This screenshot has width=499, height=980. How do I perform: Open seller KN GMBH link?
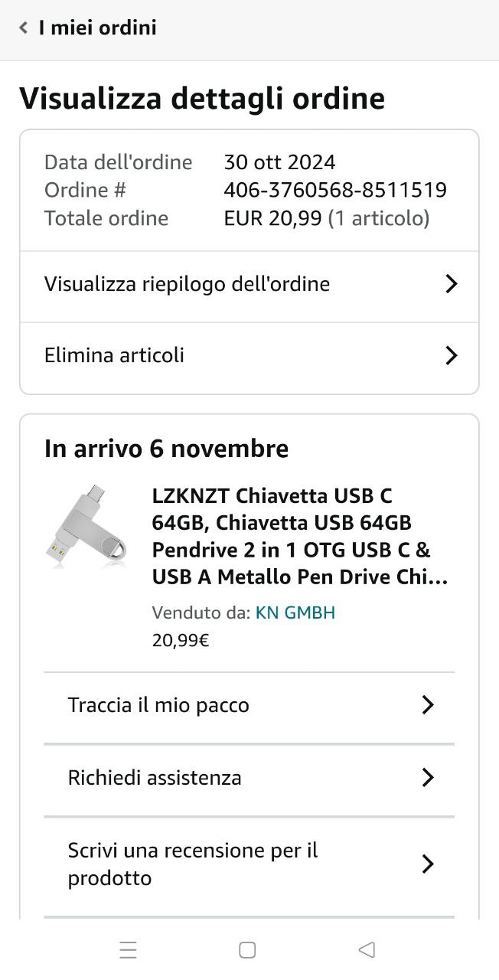click(x=295, y=612)
